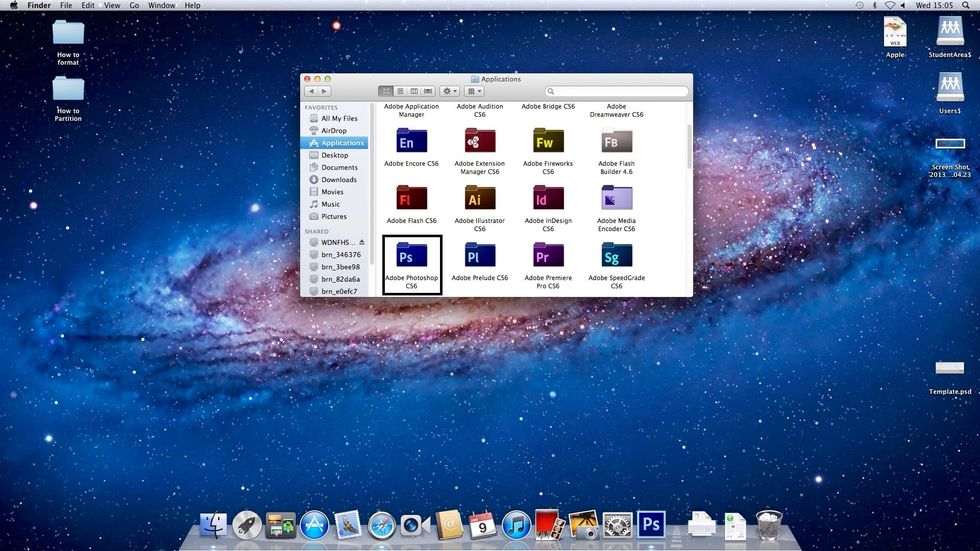The width and height of the screenshot is (980, 551).
Task: Switch Finder to icon view
Action: 386,91
